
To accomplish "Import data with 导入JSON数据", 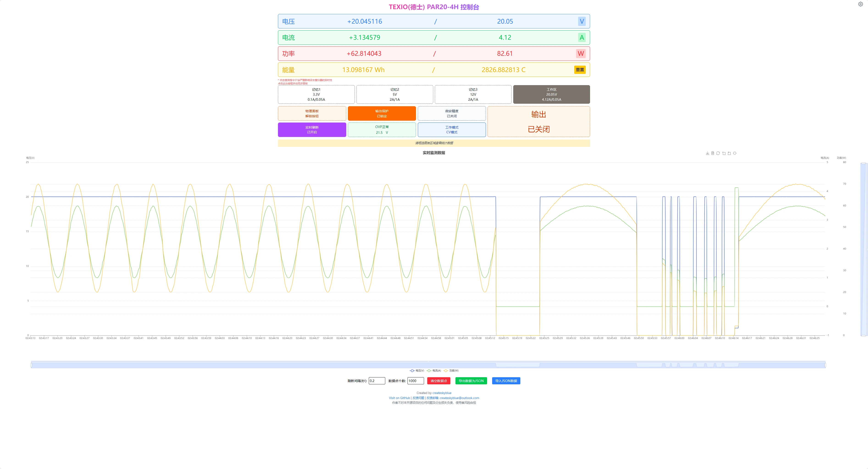I will 506,381.
